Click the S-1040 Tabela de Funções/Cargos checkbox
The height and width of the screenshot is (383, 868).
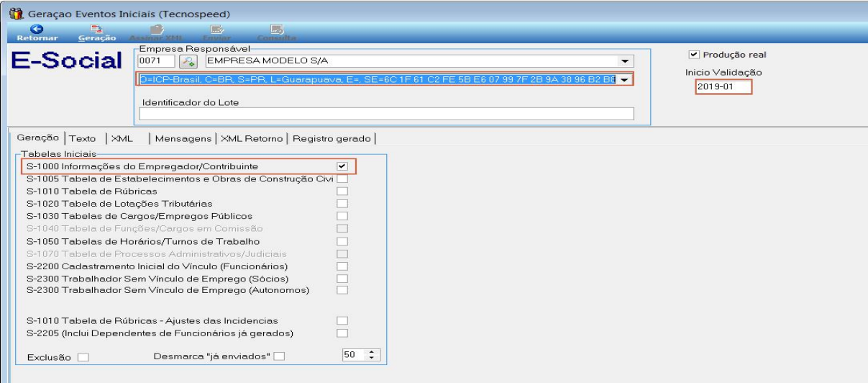coord(342,228)
